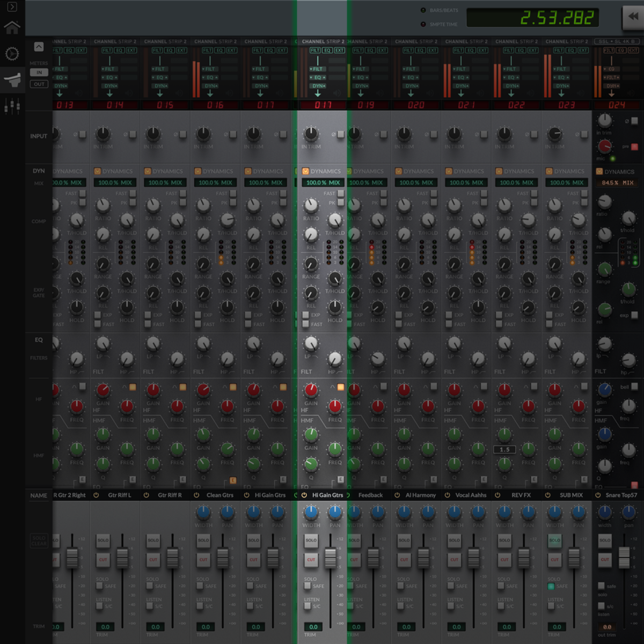This screenshot has height=644, width=644.
Task: Click the DYN routing order arrow on channel 017
Action: 318,93
